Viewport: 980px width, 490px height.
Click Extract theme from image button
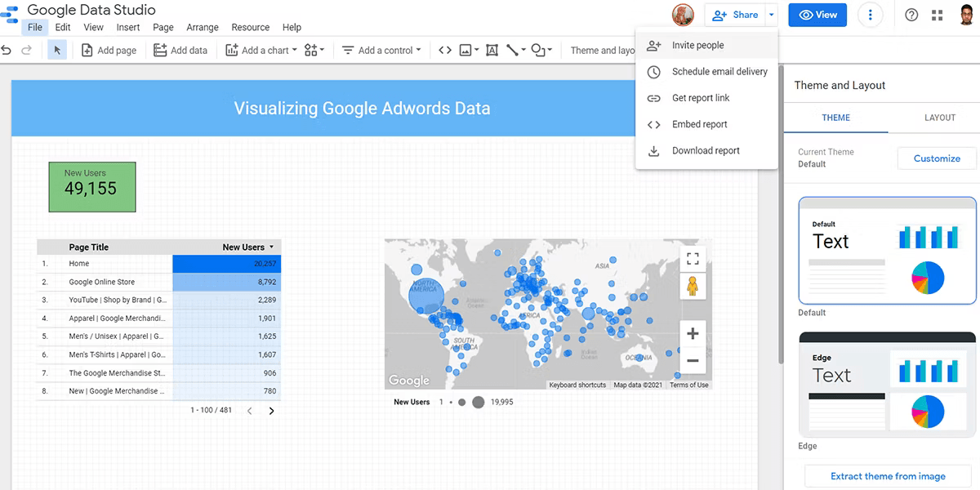(888, 476)
